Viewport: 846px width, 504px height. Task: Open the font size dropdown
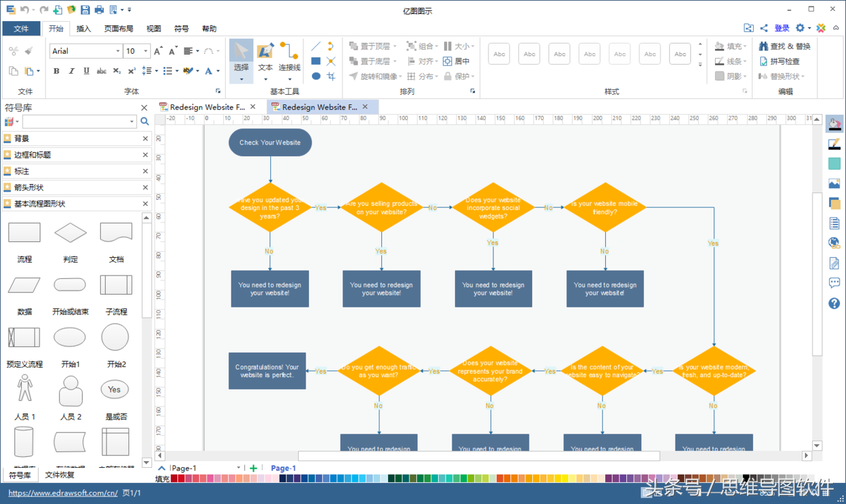pyautogui.click(x=145, y=51)
